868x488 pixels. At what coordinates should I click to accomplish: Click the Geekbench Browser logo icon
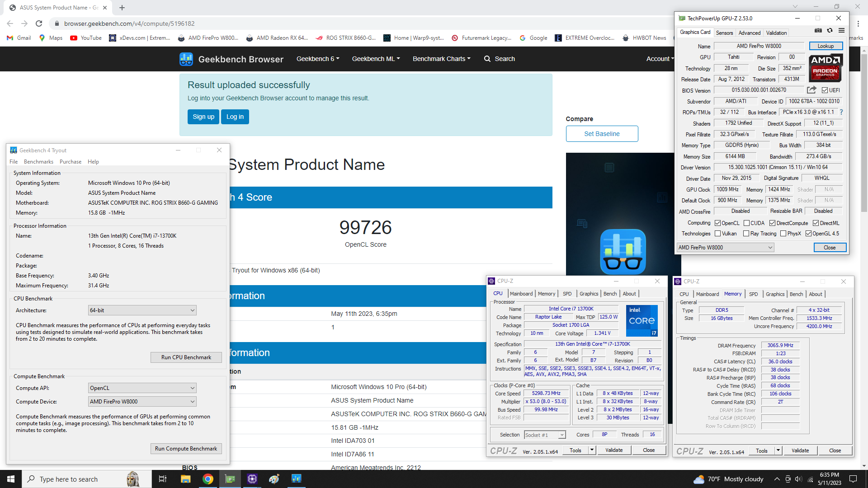coord(186,59)
